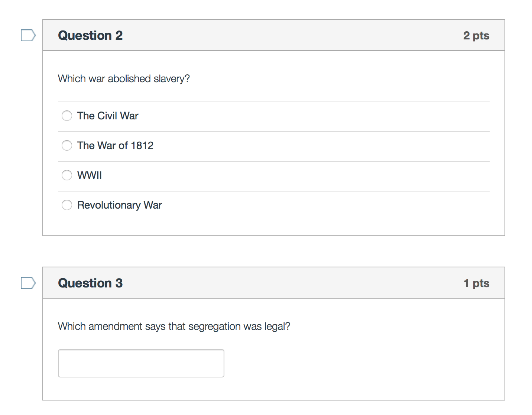
Task: Choose The War of 1812 radio button
Action: (67, 145)
